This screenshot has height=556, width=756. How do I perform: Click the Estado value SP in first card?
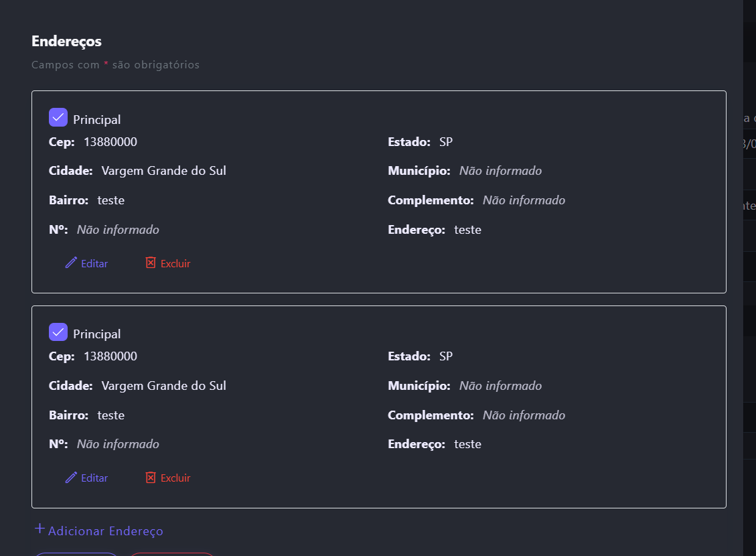(x=446, y=142)
